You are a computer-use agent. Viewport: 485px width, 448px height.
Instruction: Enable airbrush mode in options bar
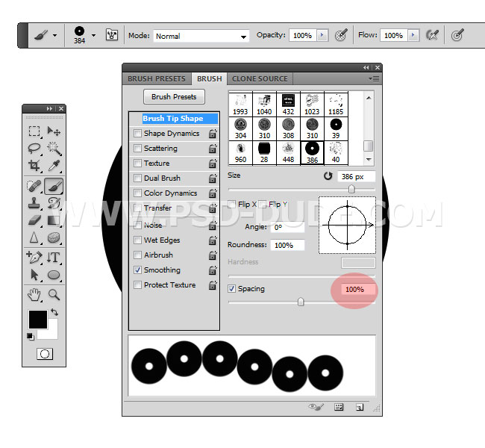point(432,35)
